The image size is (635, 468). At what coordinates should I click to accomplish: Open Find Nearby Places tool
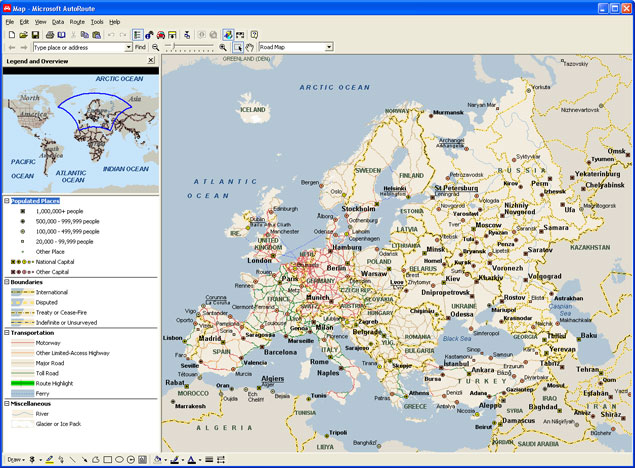(x=149, y=35)
